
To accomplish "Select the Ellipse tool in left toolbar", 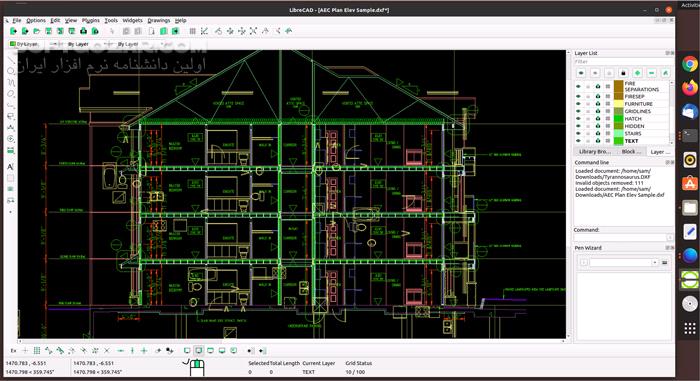I will tap(11, 94).
